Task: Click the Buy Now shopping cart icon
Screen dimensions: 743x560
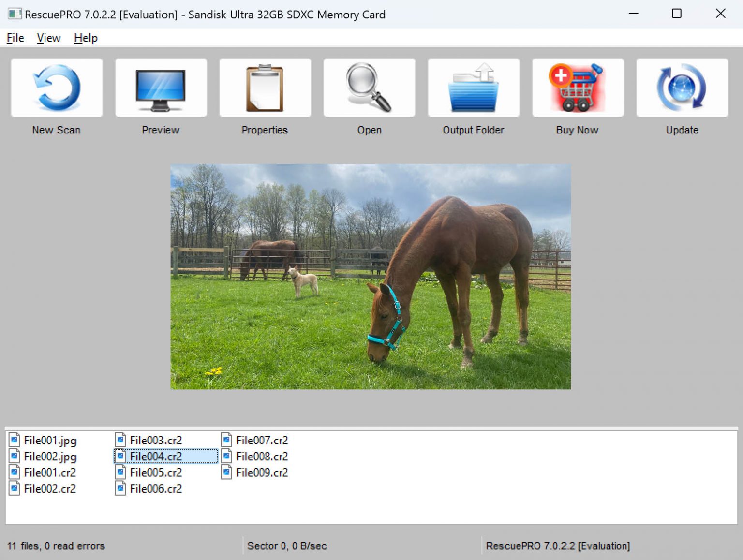Action: [578, 87]
